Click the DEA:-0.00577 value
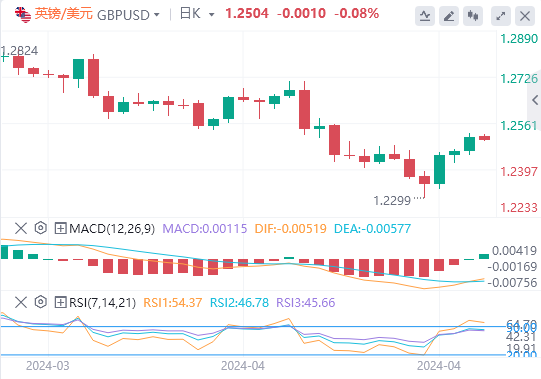This screenshot has height=379, width=541. pos(372,229)
